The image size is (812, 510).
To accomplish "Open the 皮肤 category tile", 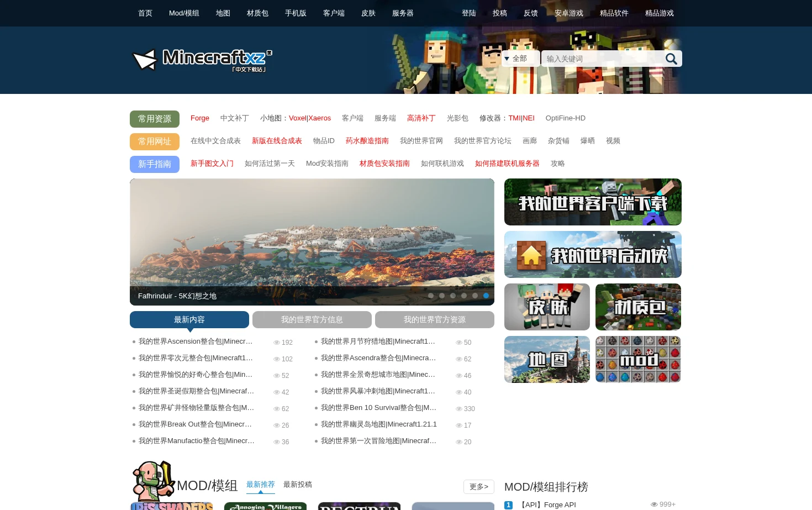I will (547, 307).
